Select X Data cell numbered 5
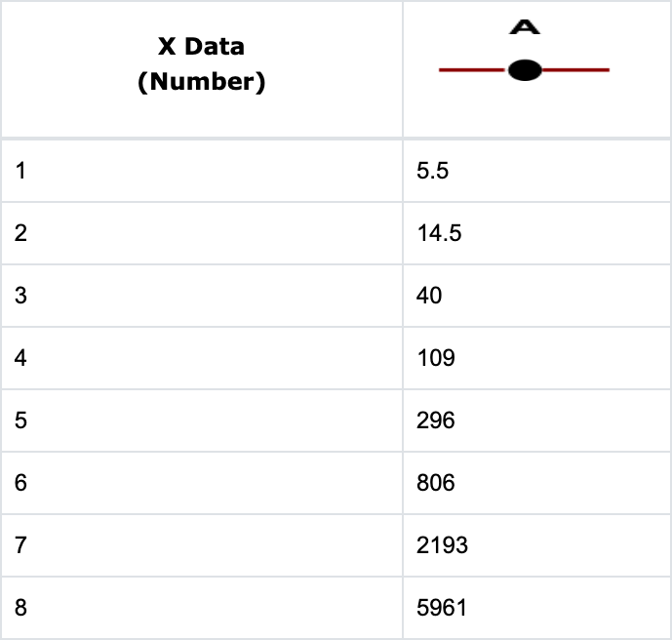The image size is (672, 640). point(20,420)
